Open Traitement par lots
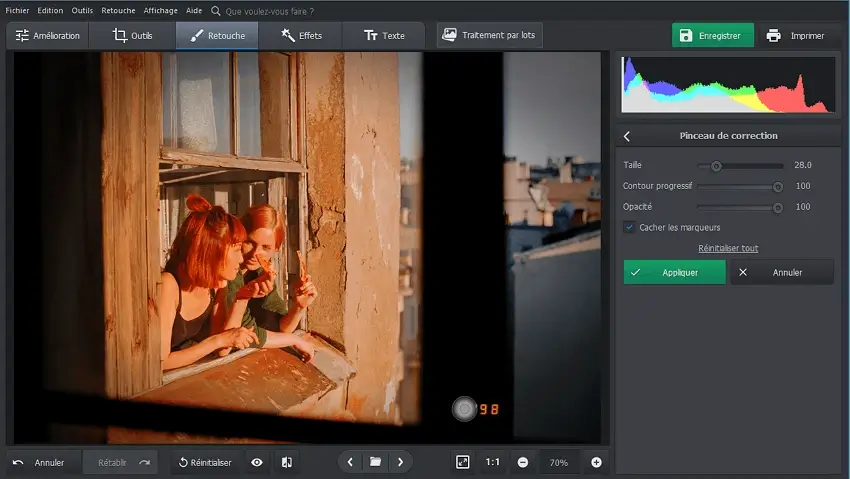This screenshot has height=479, width=850. click(x=490, y=35)
